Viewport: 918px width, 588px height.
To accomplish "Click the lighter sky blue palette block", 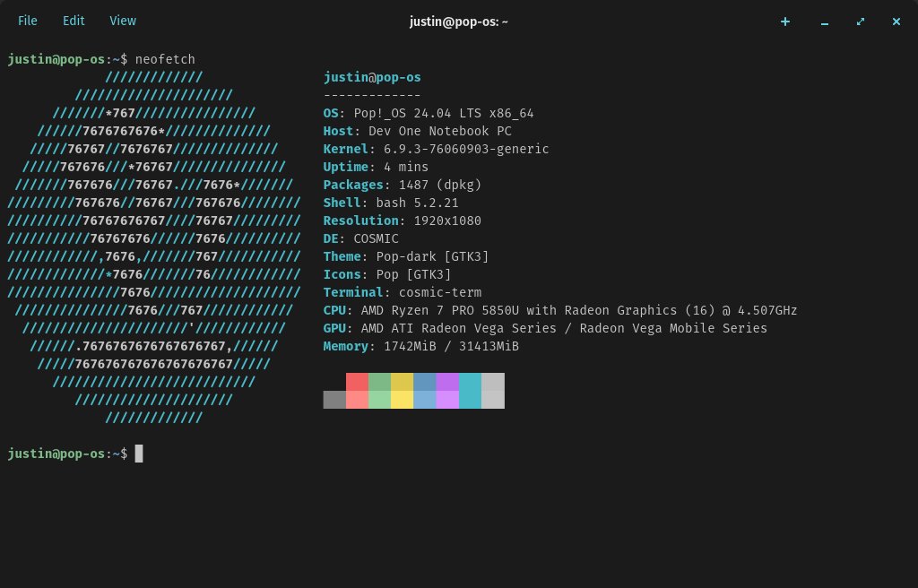I will tap(424, 400).
